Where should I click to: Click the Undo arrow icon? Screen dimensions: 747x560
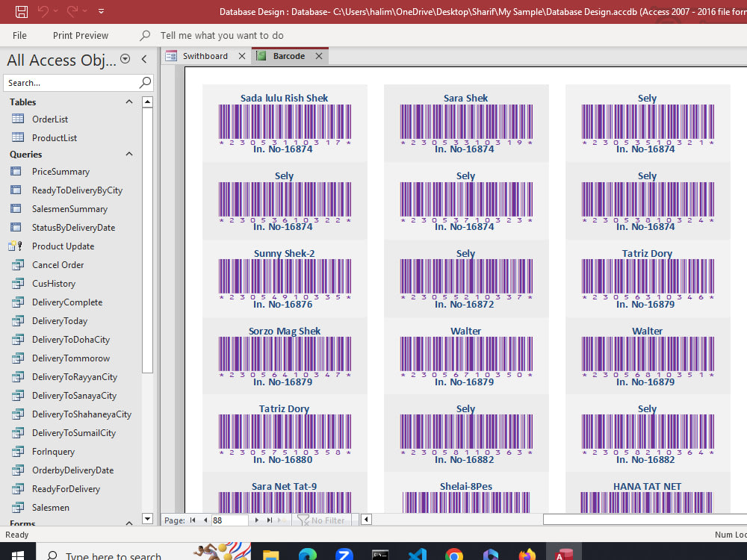(43, 11)
